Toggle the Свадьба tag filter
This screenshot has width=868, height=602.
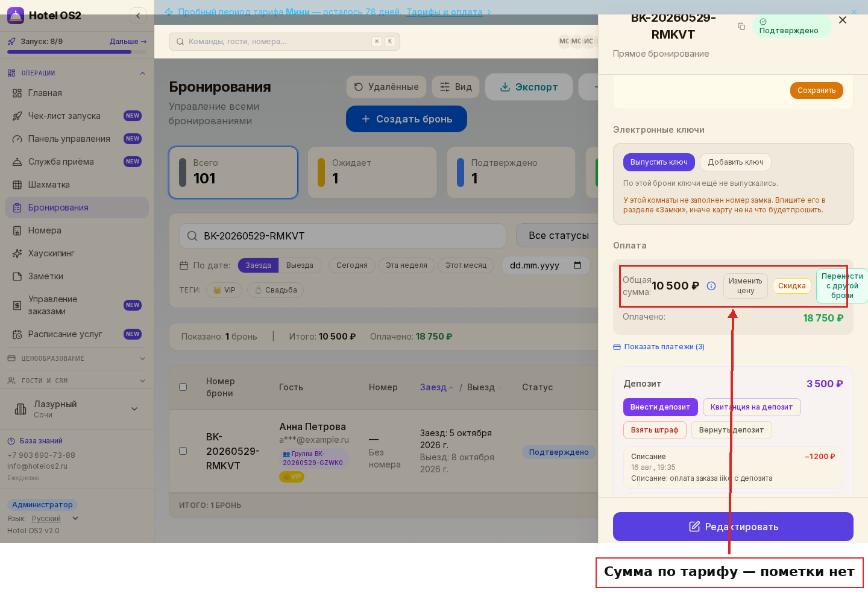pyautogui.click(x=275, y=290)
